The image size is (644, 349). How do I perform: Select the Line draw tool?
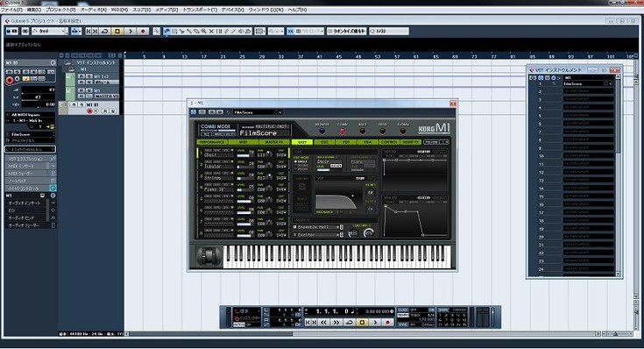[x=233, y=32]
